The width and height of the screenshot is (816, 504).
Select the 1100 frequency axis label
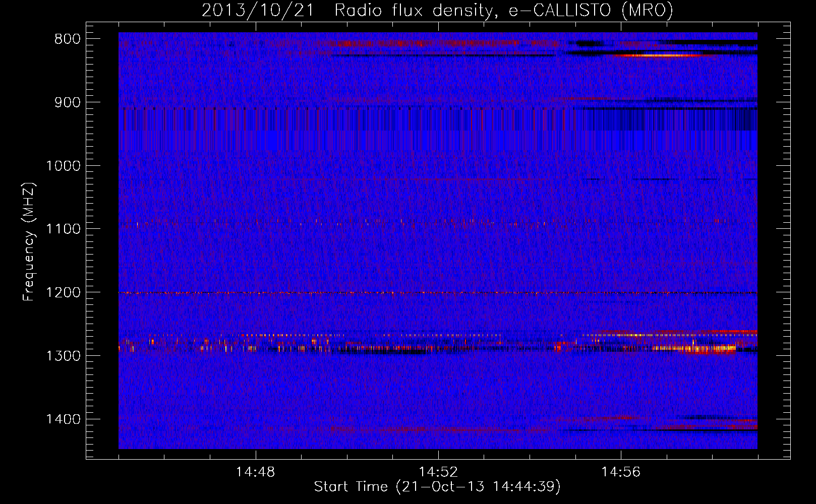(x=63, y=229)
